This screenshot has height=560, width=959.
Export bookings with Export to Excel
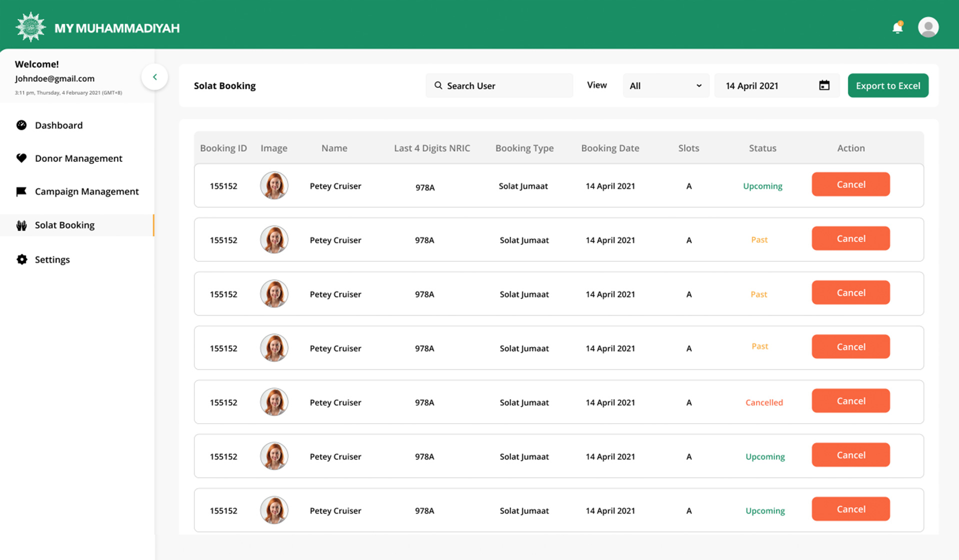point(888,85)
